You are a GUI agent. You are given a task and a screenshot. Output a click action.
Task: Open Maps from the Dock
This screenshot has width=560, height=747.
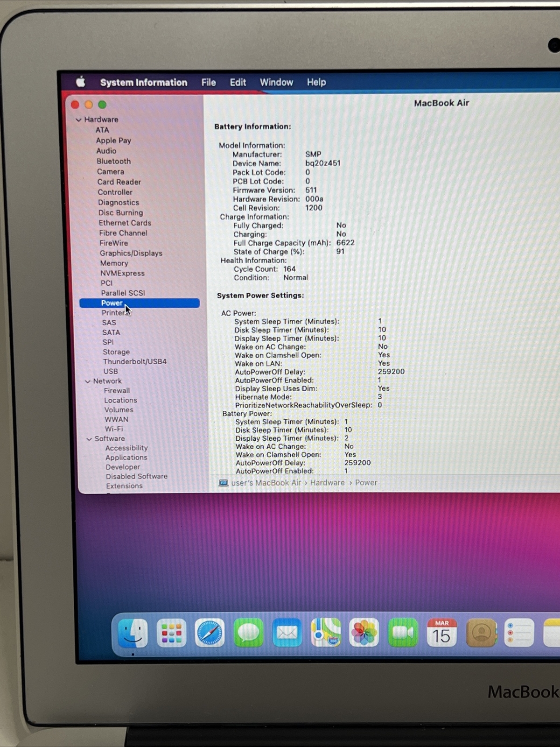(326, 633)
